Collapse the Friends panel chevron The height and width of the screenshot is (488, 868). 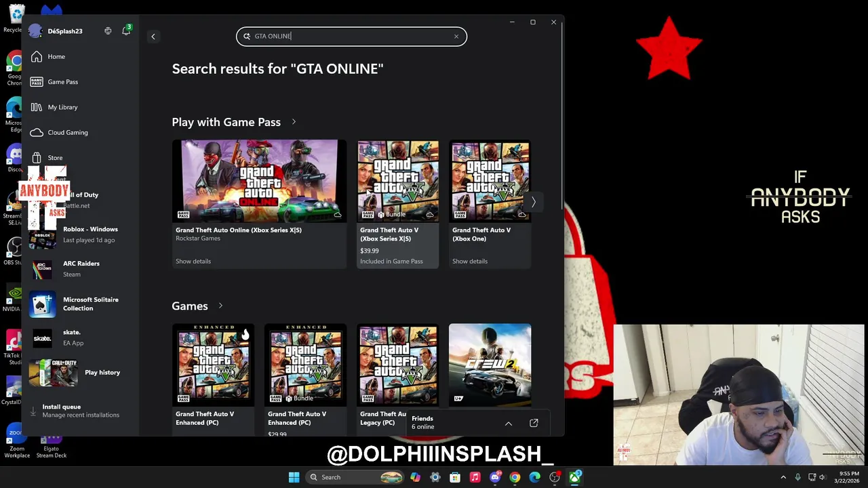[509, 424]
